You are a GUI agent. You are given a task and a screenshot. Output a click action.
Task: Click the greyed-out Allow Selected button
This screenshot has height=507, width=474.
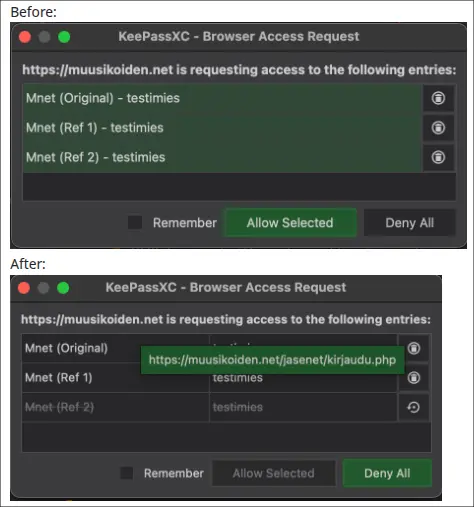pyautogui.click(x=274, y=473)
